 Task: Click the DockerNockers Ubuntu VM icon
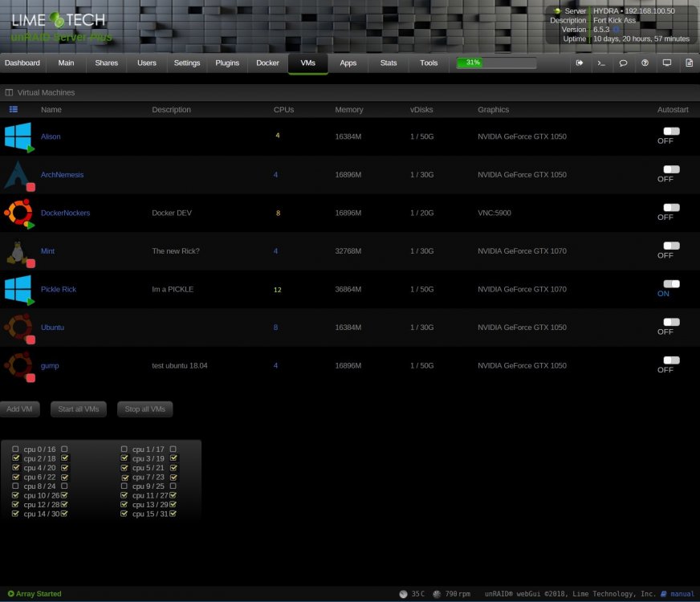click(x=18, y=214)
